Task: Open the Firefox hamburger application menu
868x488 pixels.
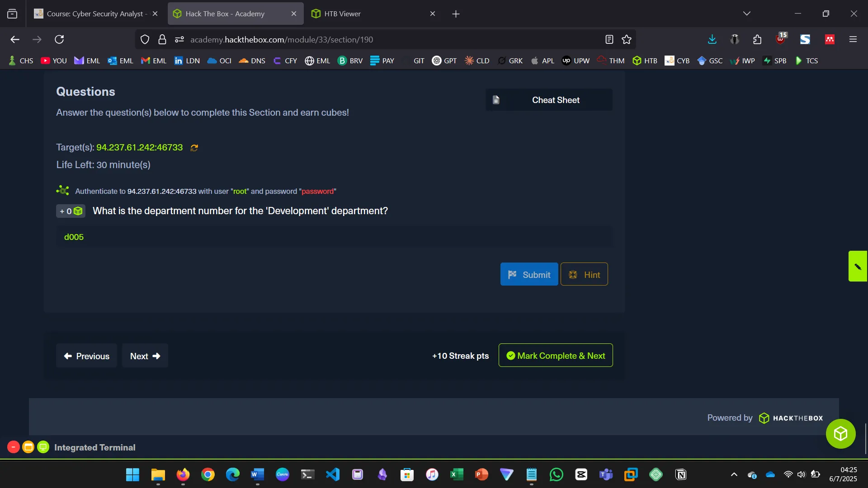Action: (x=853, y=40)
